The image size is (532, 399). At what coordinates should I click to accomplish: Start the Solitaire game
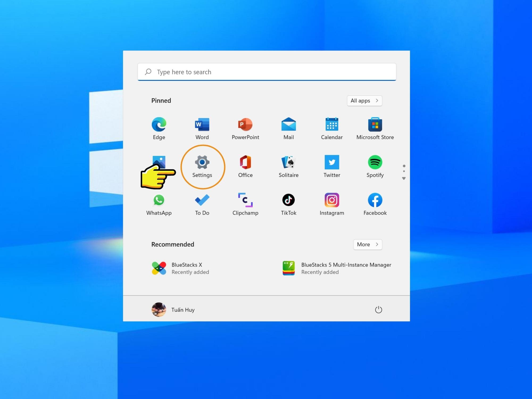[x=289, y=165]
